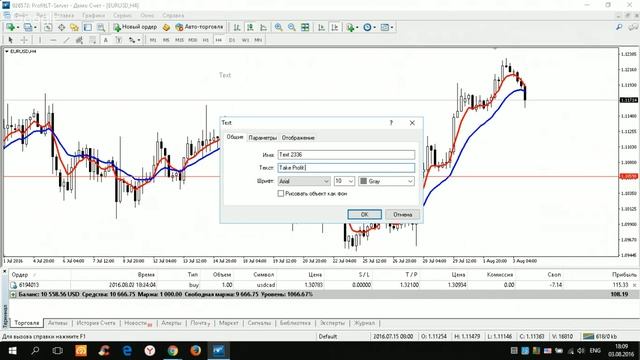640x360 pixels.
Task: Select the Fibonacci retracement tool
Action: (x=93, y=40)
